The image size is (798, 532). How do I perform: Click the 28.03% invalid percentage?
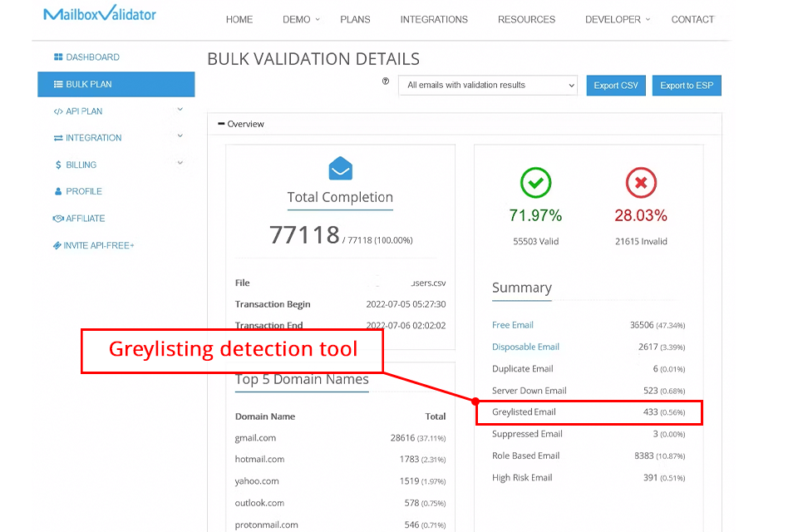[641, 215]
